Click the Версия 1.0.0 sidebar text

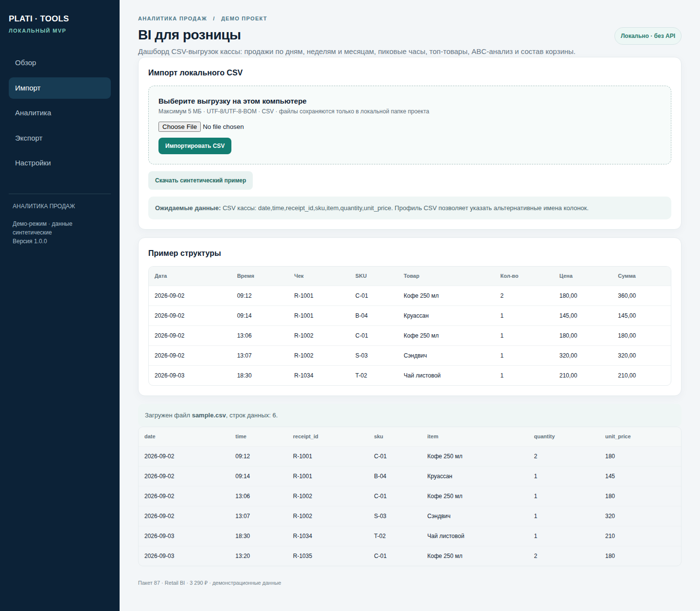30,241
